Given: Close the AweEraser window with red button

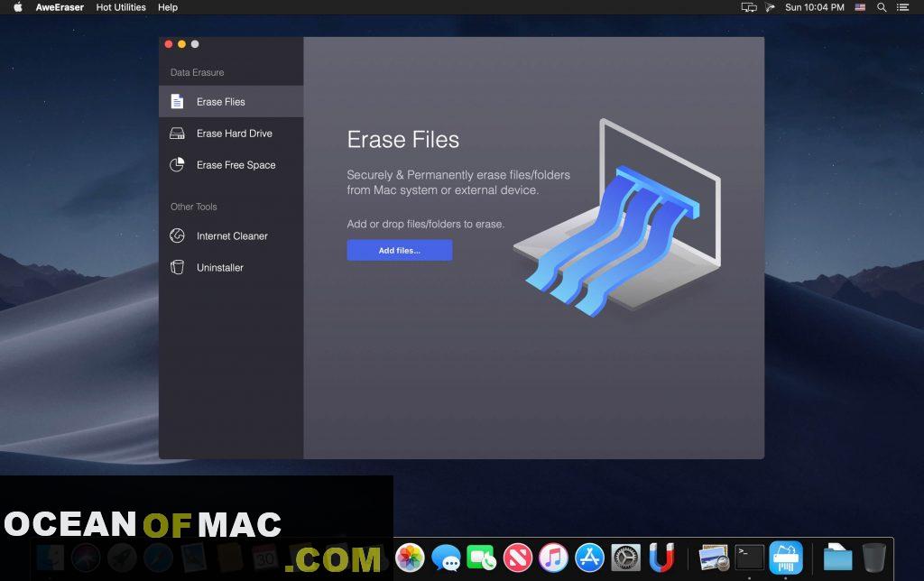Looking at the screenshot, I should 169,44.
